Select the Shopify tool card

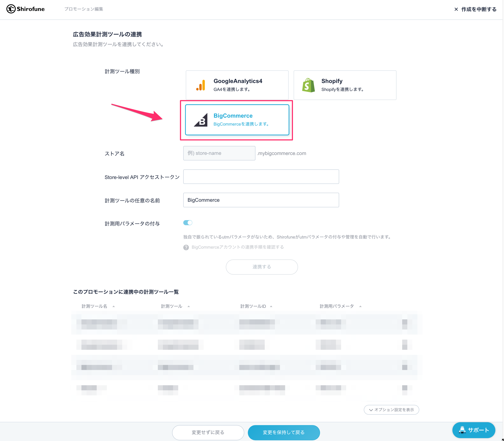tap(345, 85)
